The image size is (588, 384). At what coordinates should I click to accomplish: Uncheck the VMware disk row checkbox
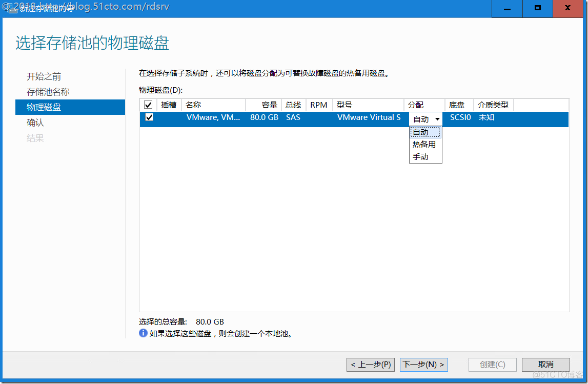click(x=149, y=117)
